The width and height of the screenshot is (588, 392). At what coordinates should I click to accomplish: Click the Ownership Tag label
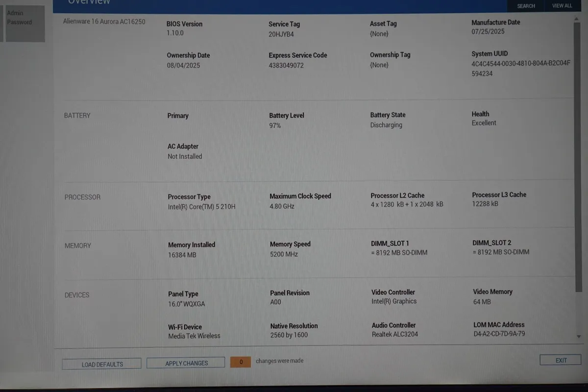pos(390,55)
